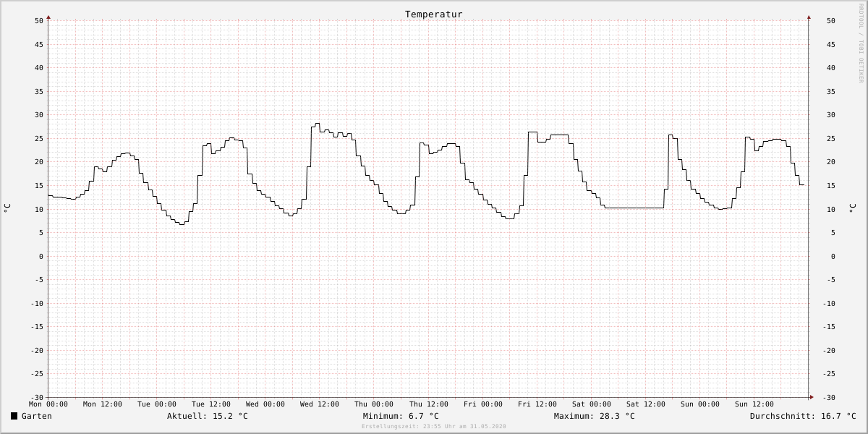Select the 'Minimum: 6.7 °C' value

401,416
